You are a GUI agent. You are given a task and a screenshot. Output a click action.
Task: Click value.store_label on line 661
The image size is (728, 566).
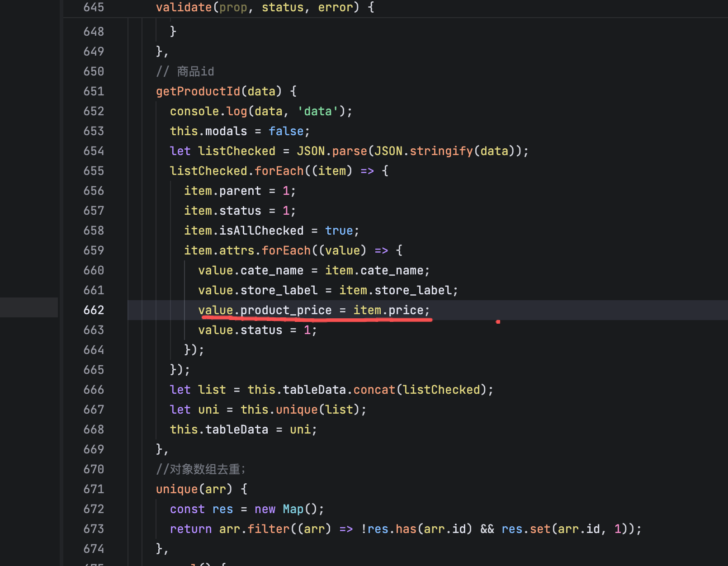point(258,290)
